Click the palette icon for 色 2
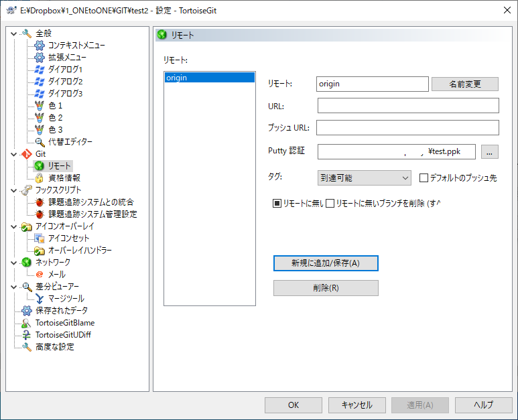Image resolution: width=518 pixels, height=420 pixels. coord(40,117)
